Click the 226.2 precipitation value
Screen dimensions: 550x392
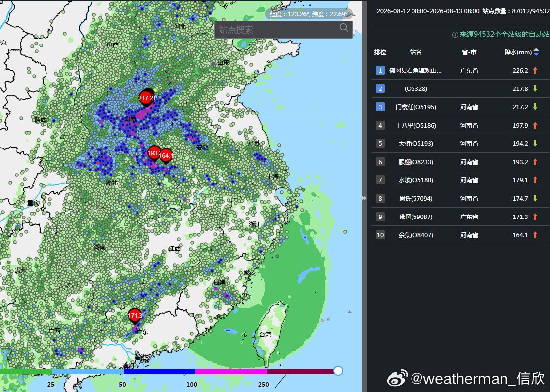520,71
